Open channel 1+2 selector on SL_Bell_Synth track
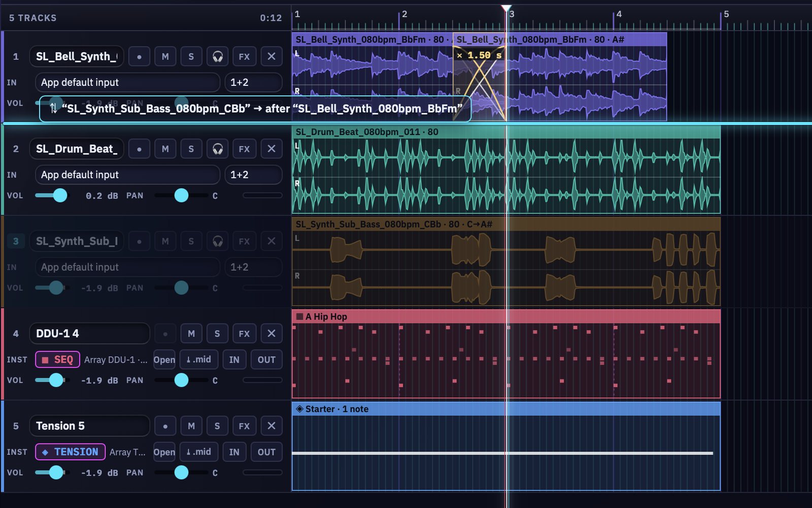Viewport: 812px width, 508px height. click(x=253, y=82)
